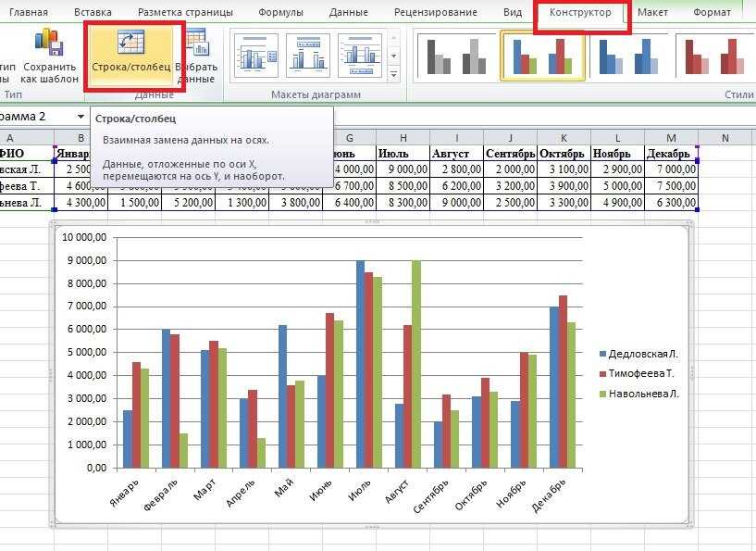This screenshot has width=756, height=551.
Task: Apply the third chart layout thumbnail
Action: (360, 55)
